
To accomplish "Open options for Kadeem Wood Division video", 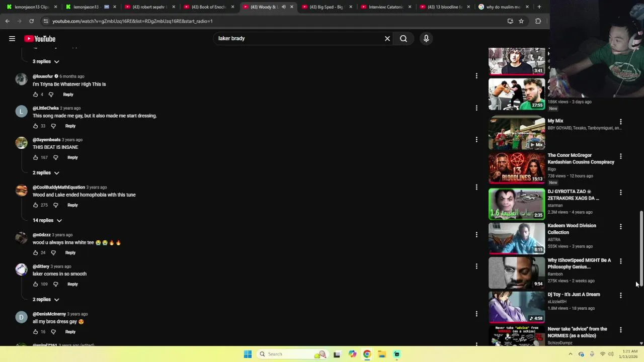I will point(621,227).
